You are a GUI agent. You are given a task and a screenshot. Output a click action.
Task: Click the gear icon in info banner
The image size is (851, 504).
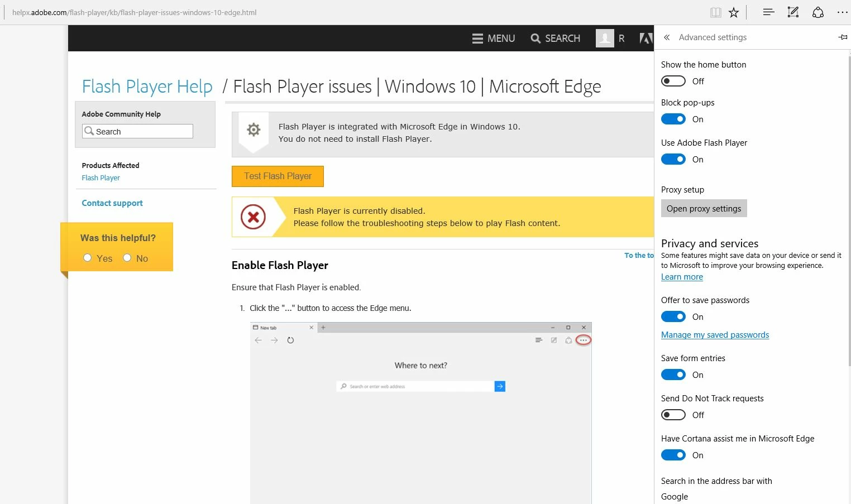click(x=254, y=129)
